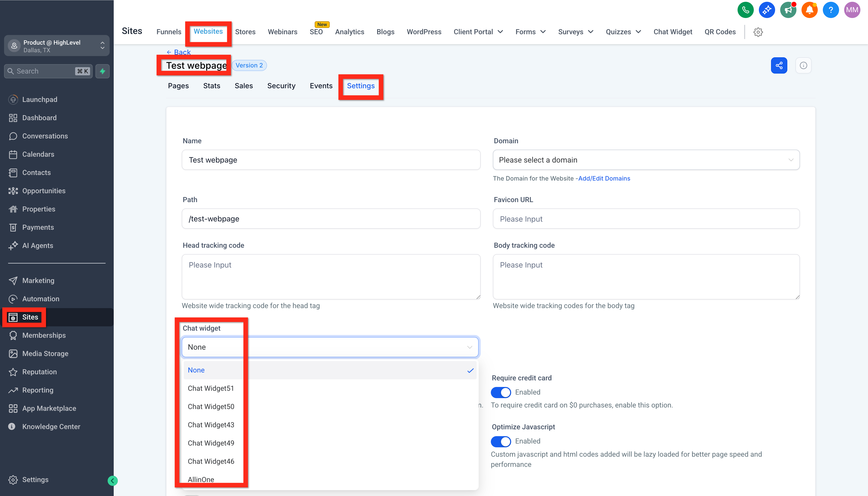
Task: Open the Funnels tab
Action: [x=169, y=32]
